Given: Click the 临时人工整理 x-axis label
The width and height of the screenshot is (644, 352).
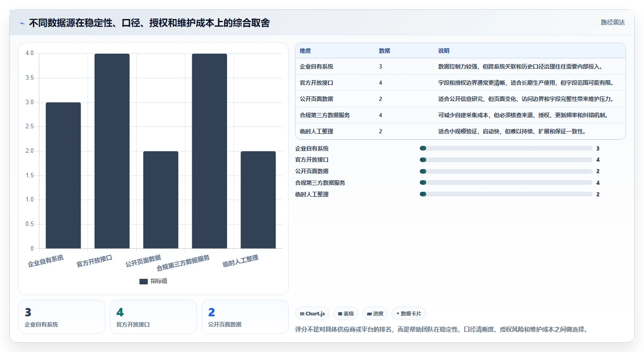Looking at the screenshot, I should [240, 261].
